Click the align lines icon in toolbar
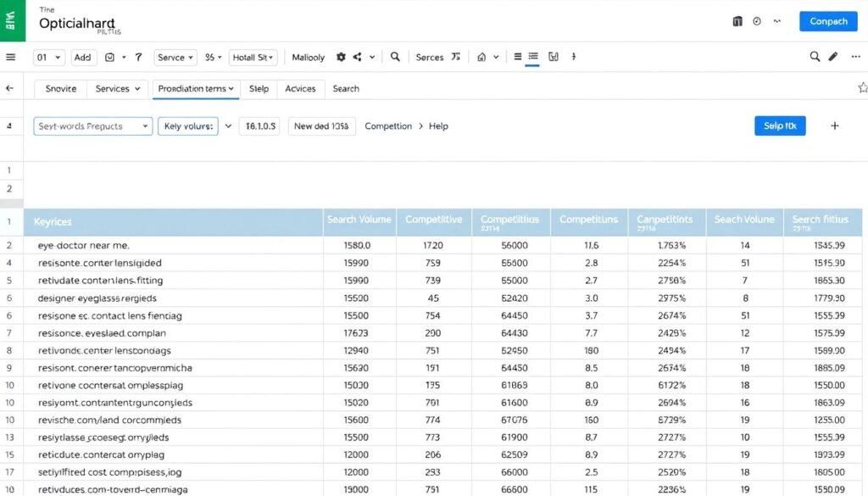This screenshot has height=496, width=868. [518, 57]
